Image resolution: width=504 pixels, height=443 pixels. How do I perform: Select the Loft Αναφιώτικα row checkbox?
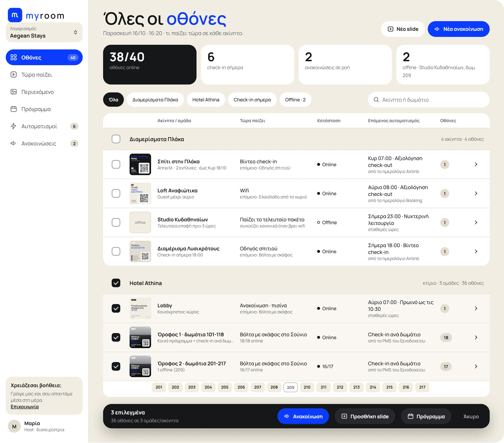[x=116, y=193]
